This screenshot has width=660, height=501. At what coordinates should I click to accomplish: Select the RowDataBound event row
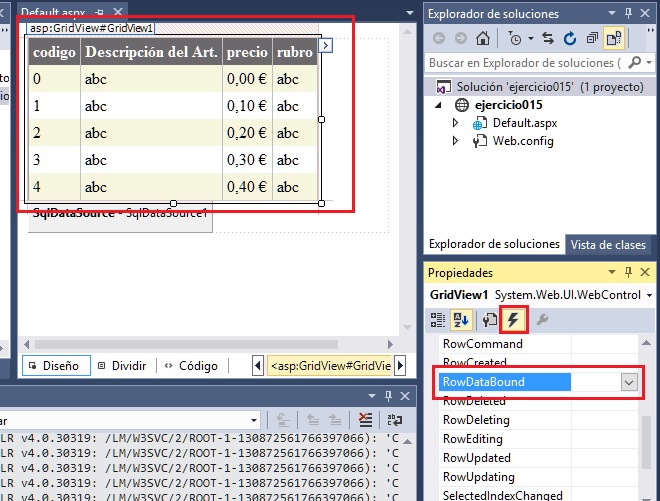(505, 382)
